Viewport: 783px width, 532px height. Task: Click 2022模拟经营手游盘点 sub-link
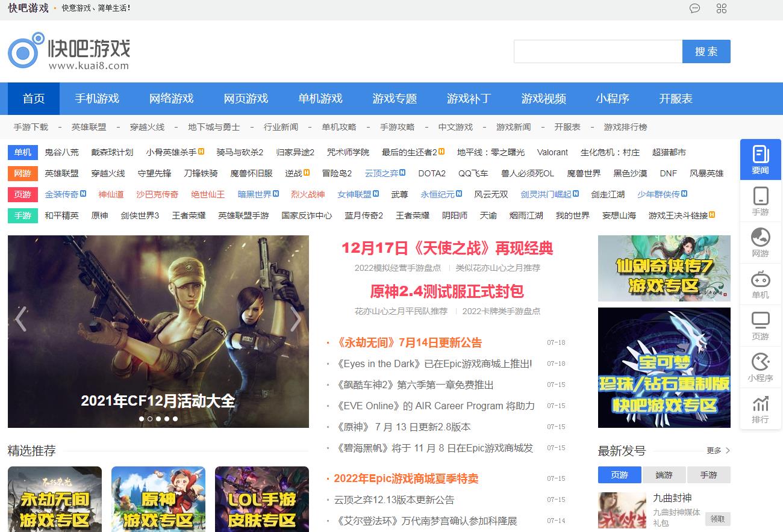(398, 268)
